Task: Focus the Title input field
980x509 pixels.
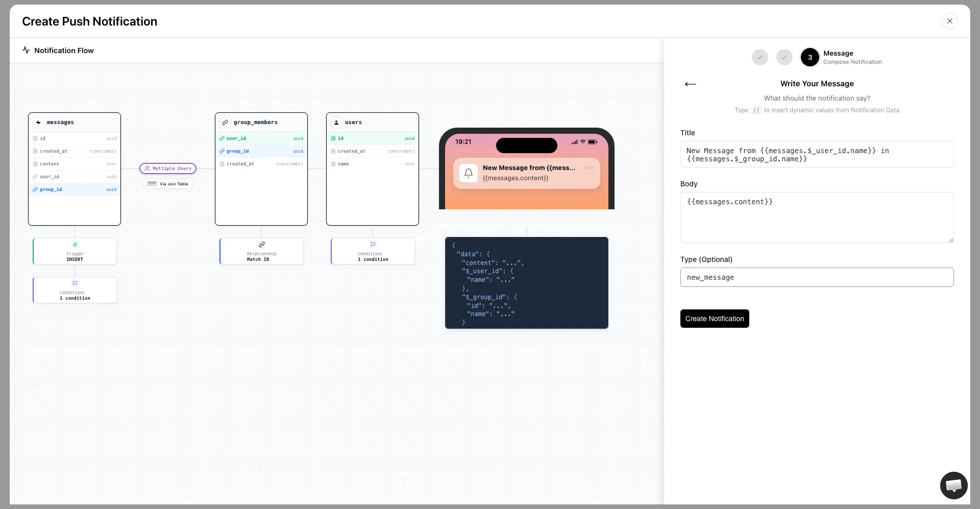Action: click(x=816, y=154)
